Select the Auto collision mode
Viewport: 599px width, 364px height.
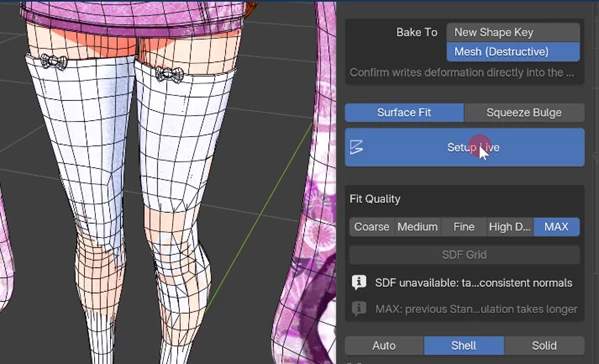[384, 346]
